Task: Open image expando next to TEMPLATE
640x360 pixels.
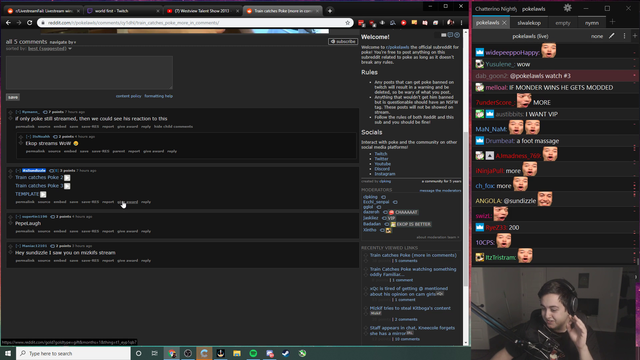Action: point(43,194)
